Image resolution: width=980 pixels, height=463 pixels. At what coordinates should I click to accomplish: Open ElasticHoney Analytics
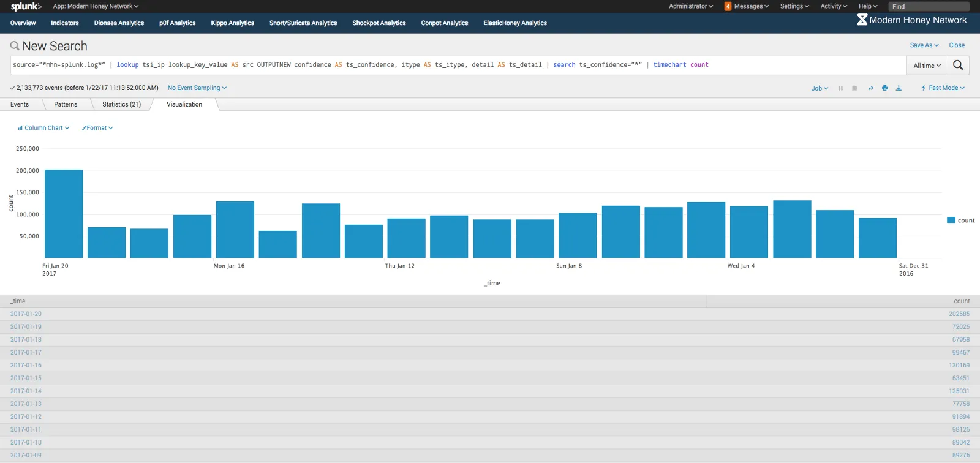point(515,23)
